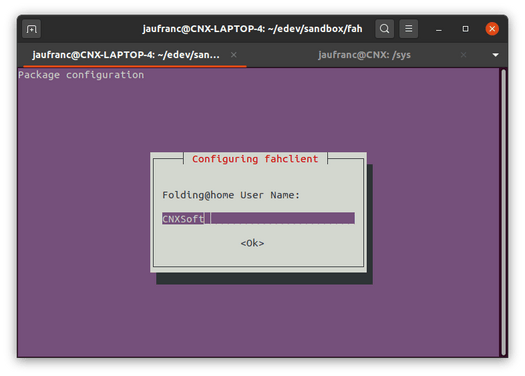This screenshot has height=376, width=525.
Task: Switch to jaufranc@CNX: /sys tab
Action: [x=364, y=55]
